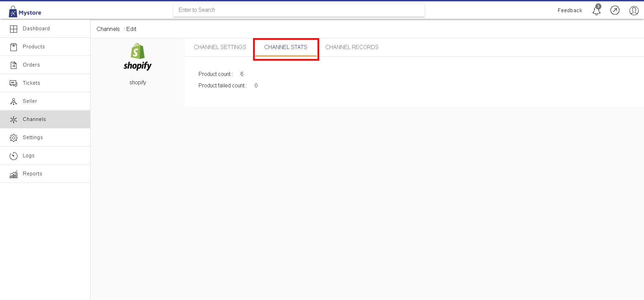
Task: Click the Shopify logo image
Action: [138, 57]
